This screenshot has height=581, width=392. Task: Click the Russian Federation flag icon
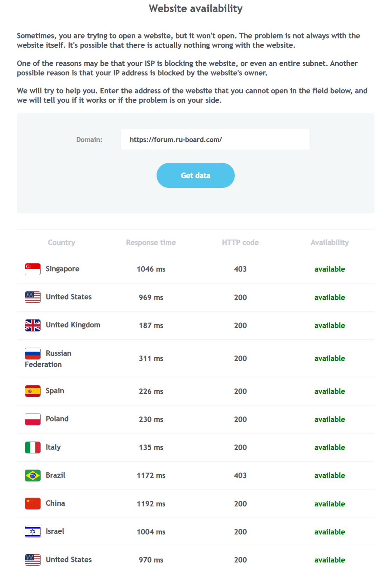click(33, 354)
